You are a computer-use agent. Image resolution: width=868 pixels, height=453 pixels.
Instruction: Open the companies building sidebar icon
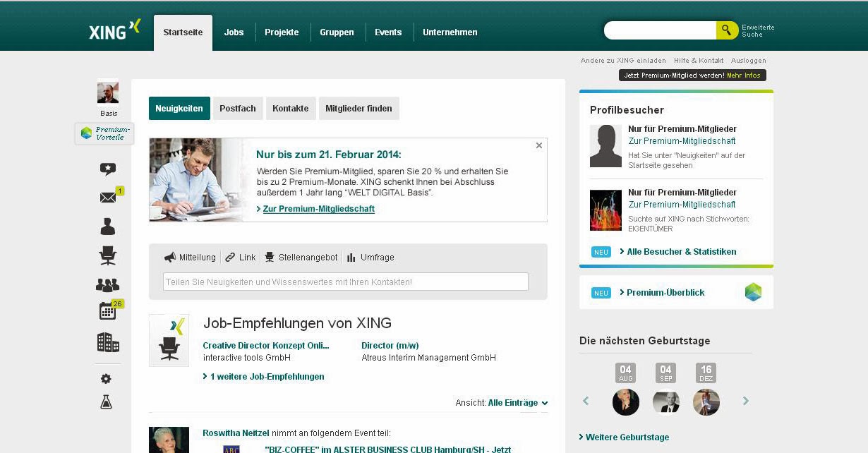tap(108, 343)
